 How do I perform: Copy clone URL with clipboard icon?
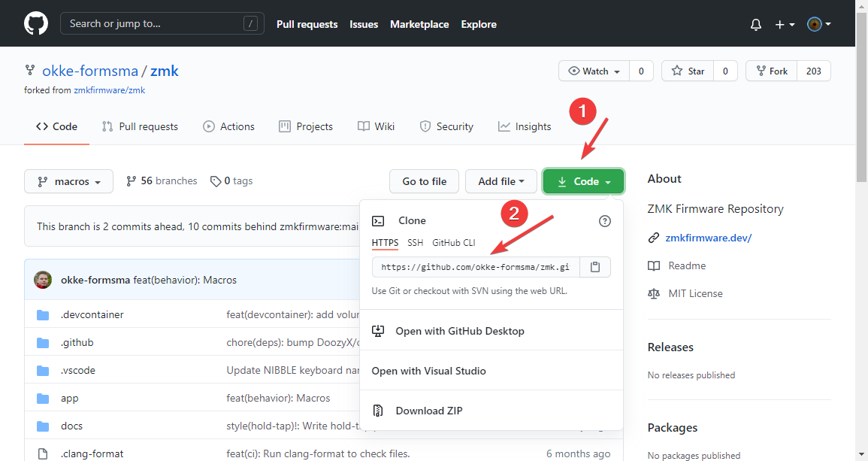[x=595, y=267]
